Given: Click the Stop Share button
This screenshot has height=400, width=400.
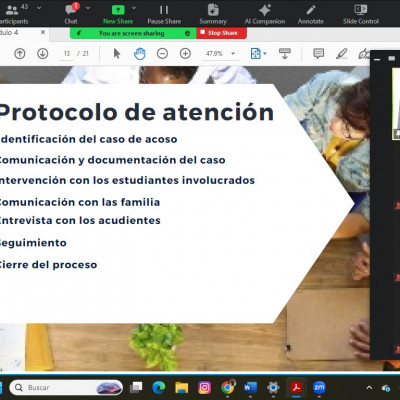Looking at the screenshot, I should pyautogui.click(x=222, y=33).
